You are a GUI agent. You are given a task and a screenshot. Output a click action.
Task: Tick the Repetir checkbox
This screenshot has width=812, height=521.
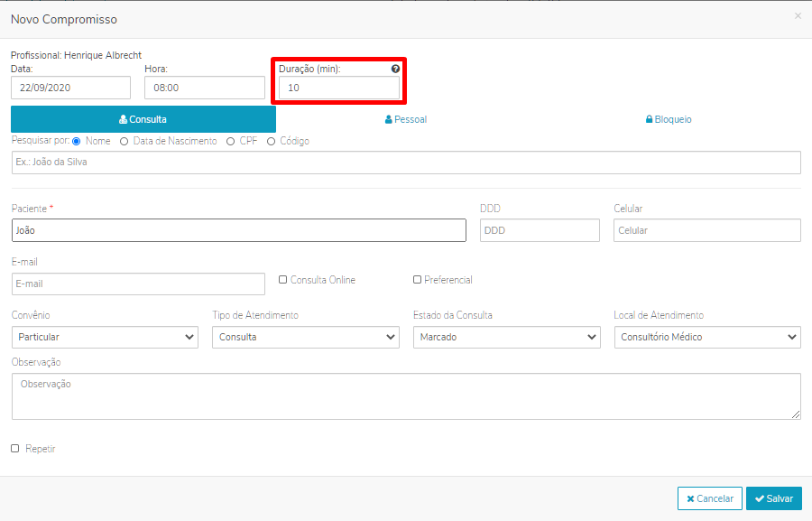(15, 449)
